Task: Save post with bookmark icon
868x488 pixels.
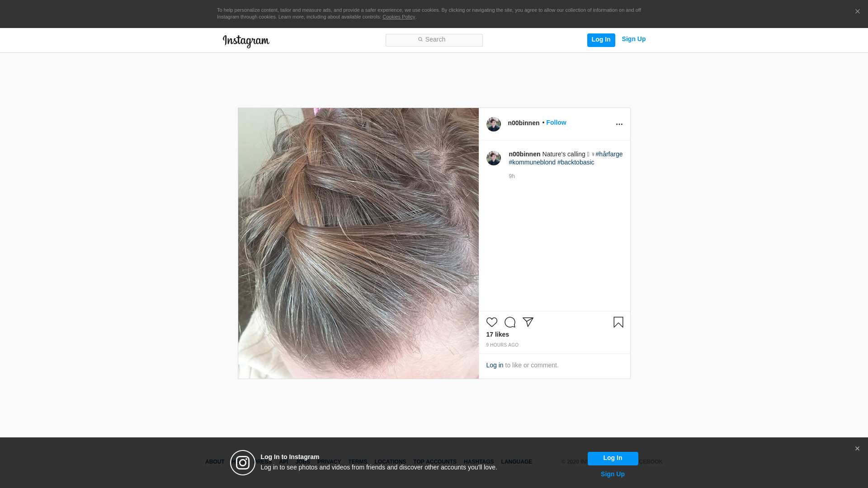Action: [x=618, y=322]
